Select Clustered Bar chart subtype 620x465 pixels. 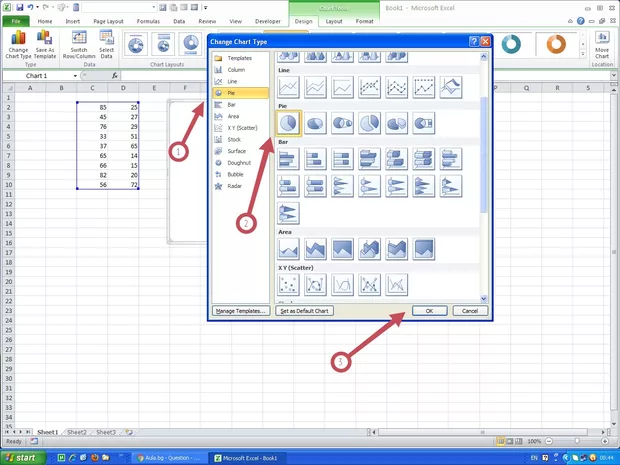click(288, 159)
